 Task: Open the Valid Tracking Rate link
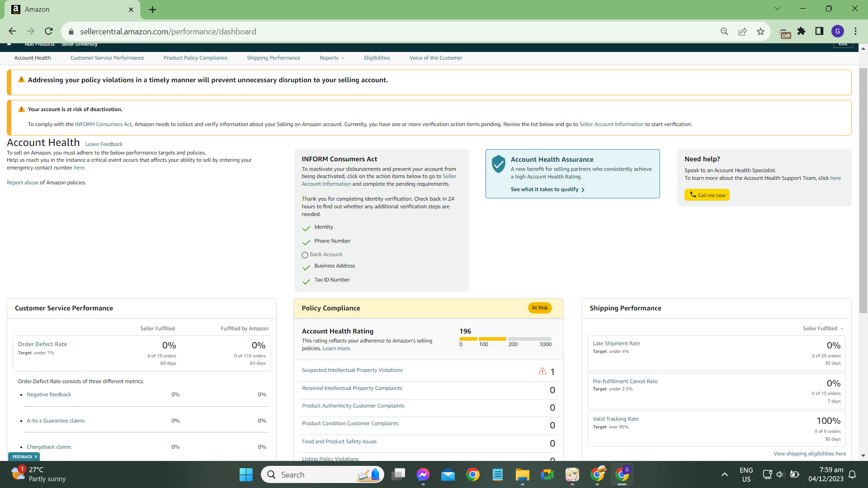point(616,419)
